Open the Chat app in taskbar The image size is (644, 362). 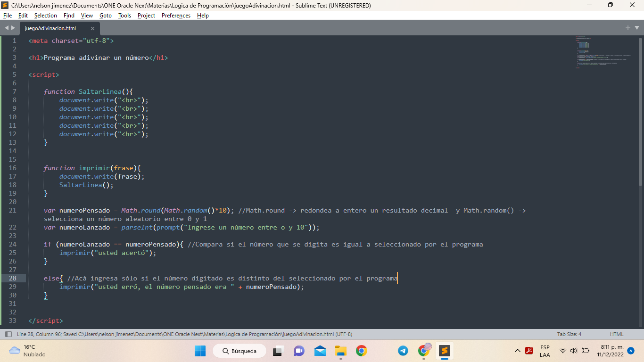click(x=299, y=351)
